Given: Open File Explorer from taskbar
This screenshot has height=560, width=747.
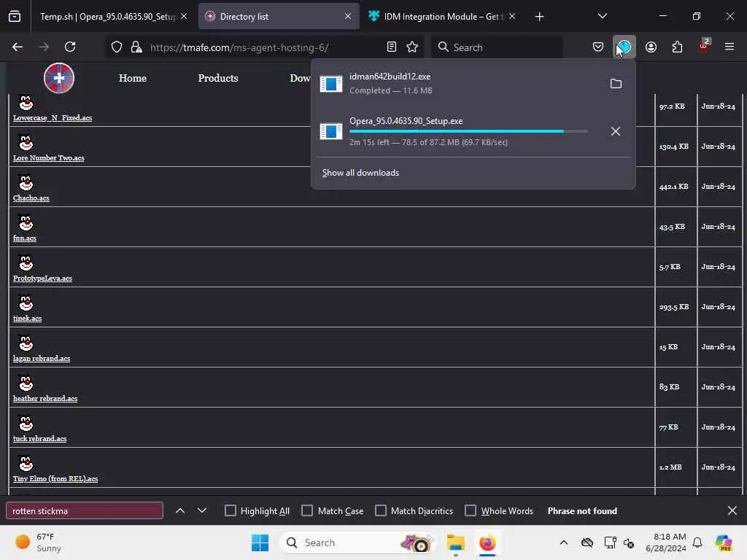Looking at the screenshot, I should pyautogui.click(x=456, y=542).
